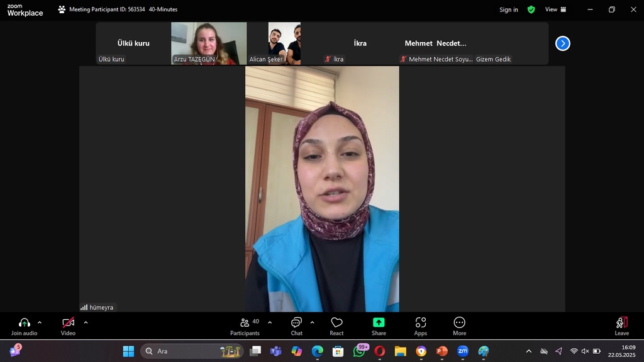Expand the chevron next to Participants
Viewport: 644px width, 362px height.
coord(270,322)
